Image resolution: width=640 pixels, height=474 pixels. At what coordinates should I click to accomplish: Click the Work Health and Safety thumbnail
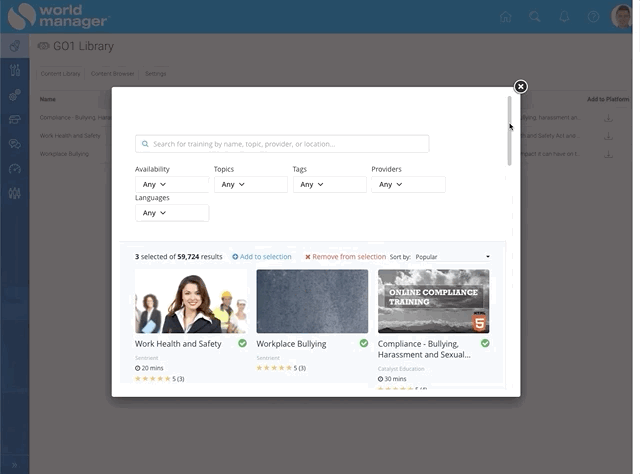tap(191, 301)
